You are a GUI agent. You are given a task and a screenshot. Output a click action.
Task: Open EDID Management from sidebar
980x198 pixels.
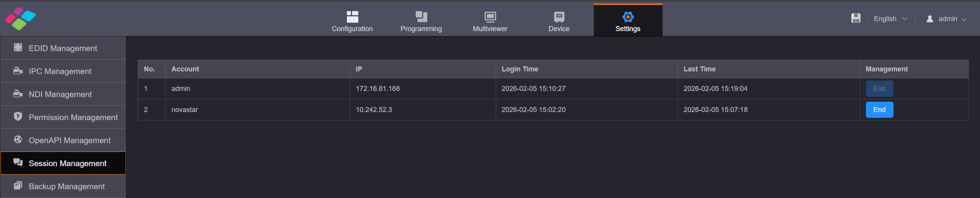tap(63, 48)
